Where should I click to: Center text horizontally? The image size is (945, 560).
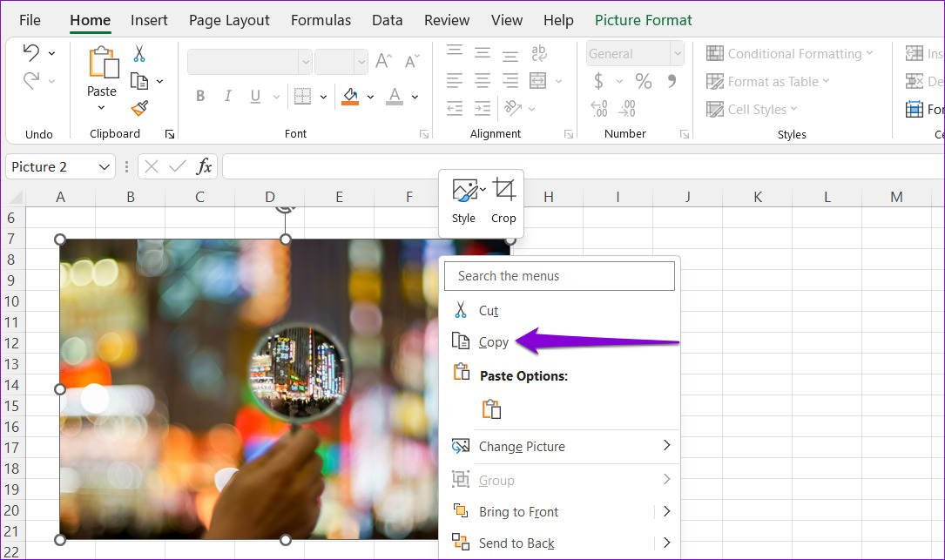(x=483, y=80)
